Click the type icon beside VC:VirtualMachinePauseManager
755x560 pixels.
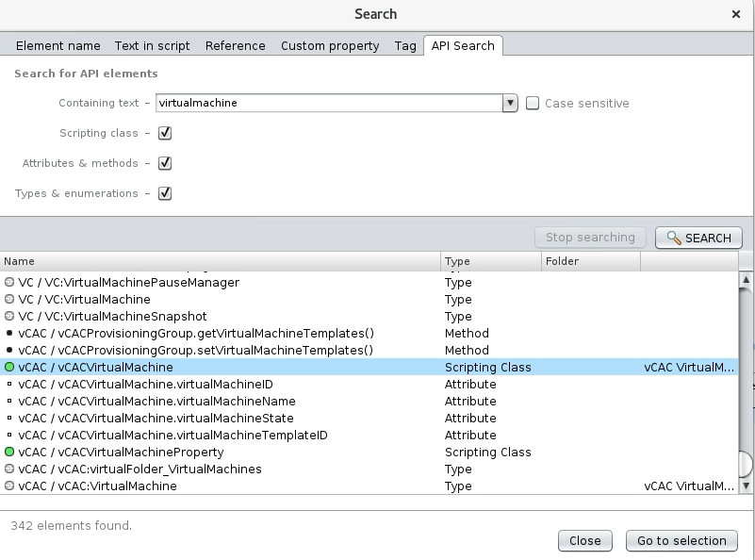[x=9, y=282]
